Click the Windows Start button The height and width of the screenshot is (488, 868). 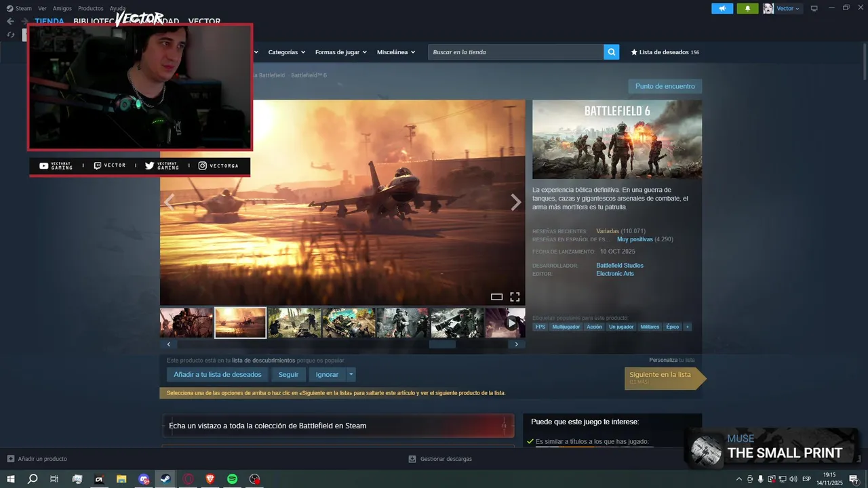pos(11,479)
